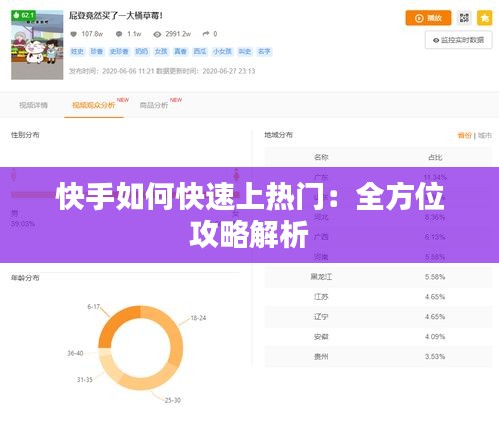This screenshot has height=430, width=499.
Task: Click the green thumbs-up badge on the cover
Action: tap(23, 15)
